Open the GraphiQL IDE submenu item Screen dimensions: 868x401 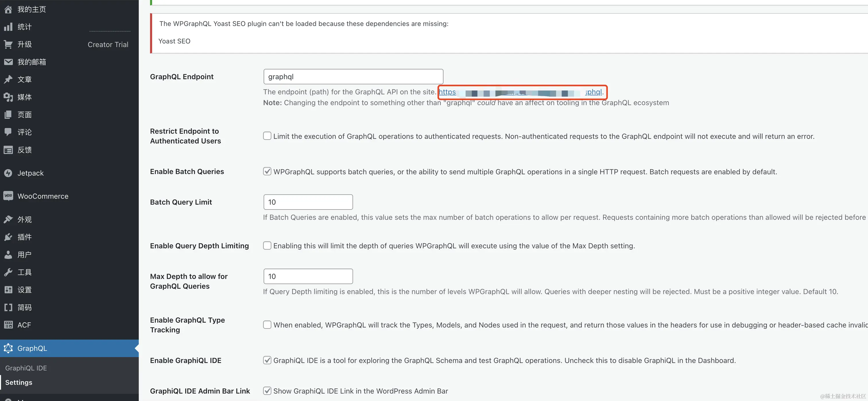point(26,368)
